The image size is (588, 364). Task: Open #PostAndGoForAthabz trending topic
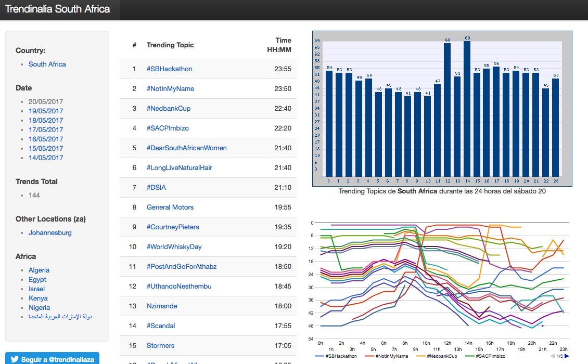pyautogui.click(x=182, y=267)
